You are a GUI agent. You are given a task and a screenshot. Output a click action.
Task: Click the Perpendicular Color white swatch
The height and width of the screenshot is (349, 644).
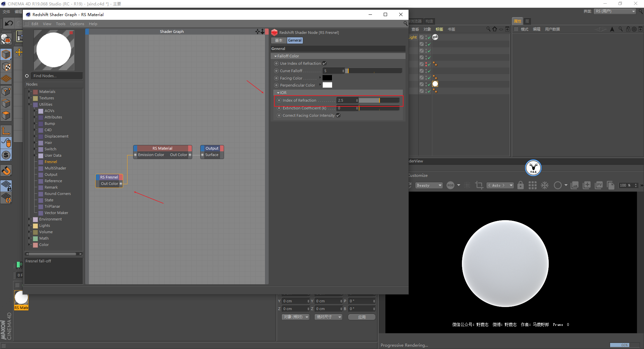pyautogui.click(x=327, y=85)
